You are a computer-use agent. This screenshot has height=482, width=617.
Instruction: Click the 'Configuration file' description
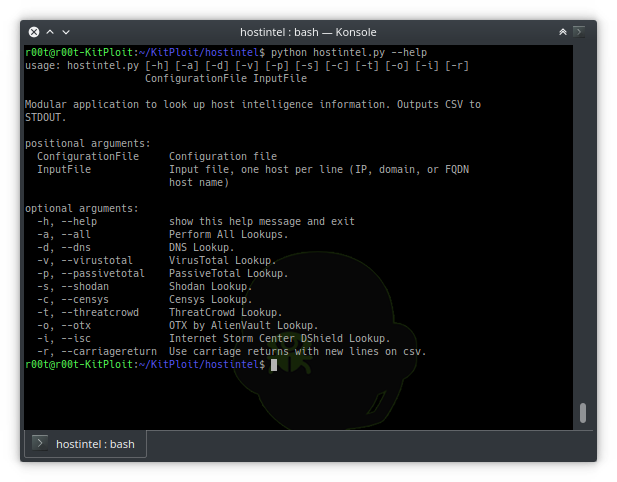(223, 156)
